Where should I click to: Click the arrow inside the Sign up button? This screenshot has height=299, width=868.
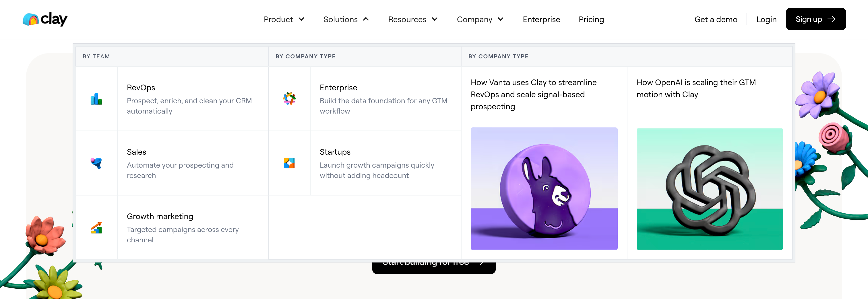point(832,19)
